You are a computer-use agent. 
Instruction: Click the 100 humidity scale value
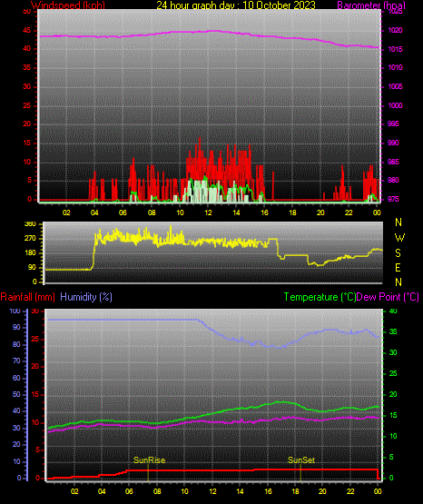tap(15, 311)
